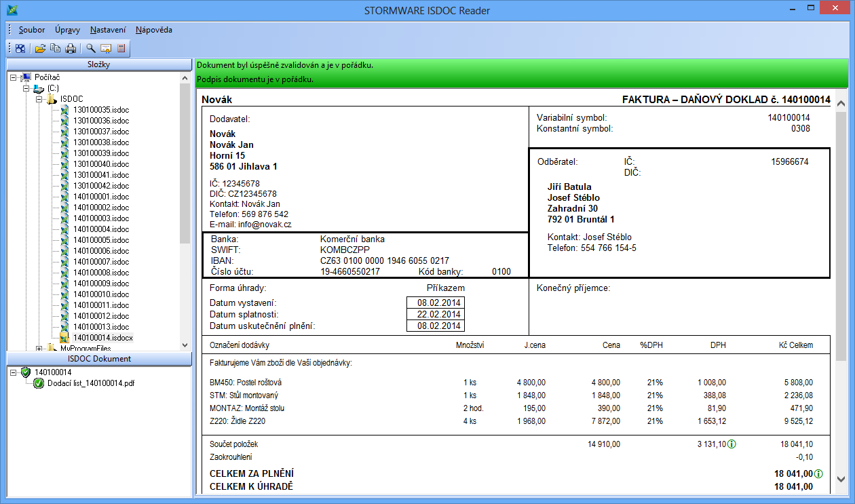Select file 140100007.isdoc
This screenshot has height=504, width=855.
(x=101, y=262)
